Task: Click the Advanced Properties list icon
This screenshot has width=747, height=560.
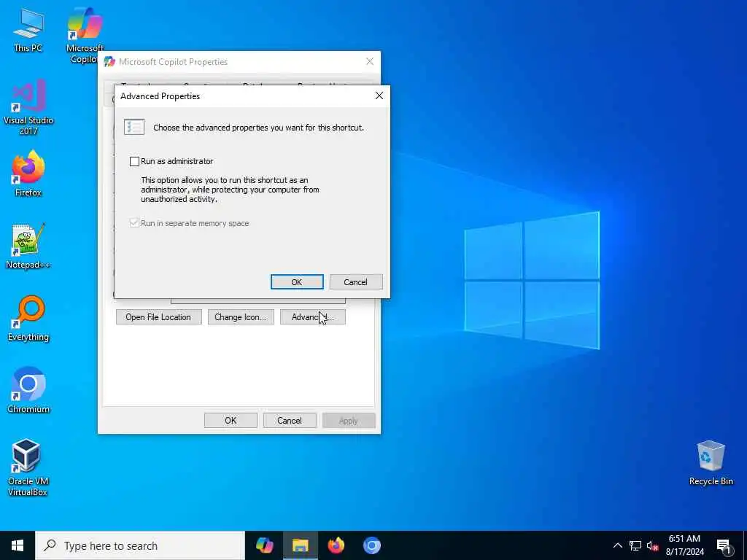Action: pos(134,127)
